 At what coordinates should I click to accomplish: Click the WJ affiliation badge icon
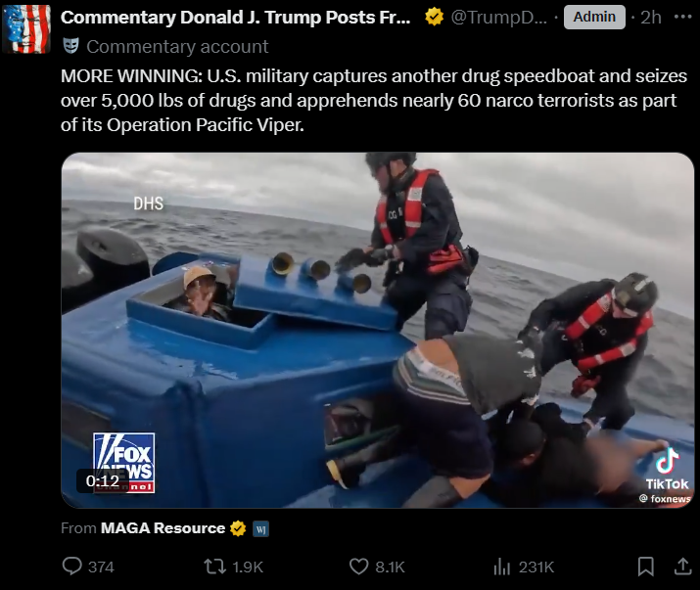pos(261,529)
